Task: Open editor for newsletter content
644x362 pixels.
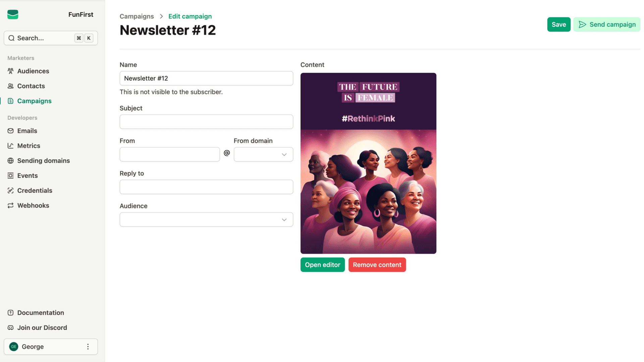Action: (322, 264)
